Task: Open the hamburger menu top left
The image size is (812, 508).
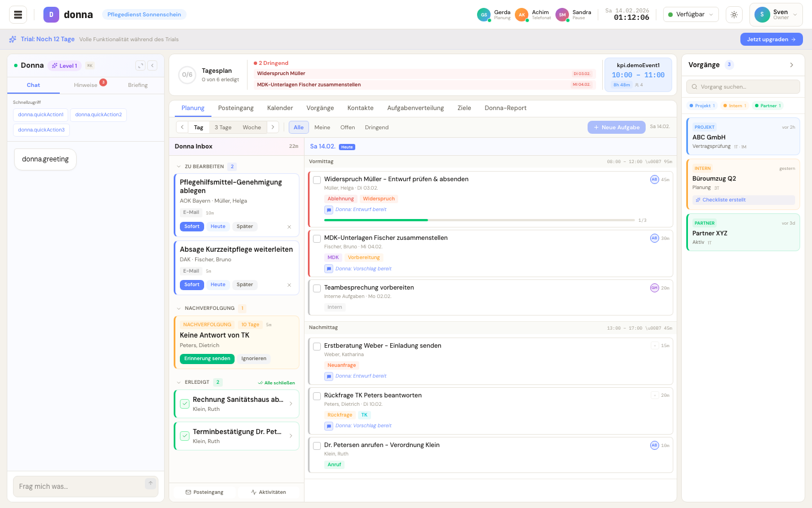Action: [x=17, y=14]
